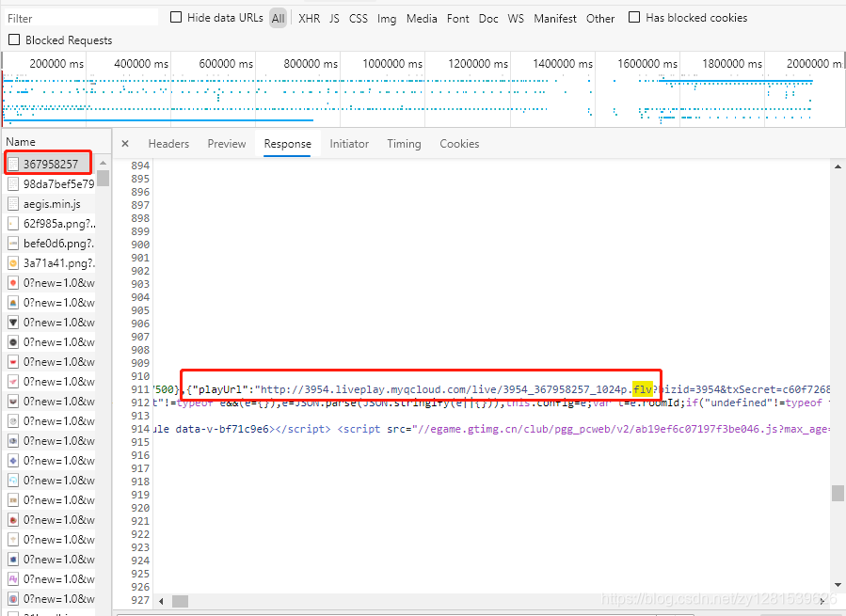
Task: Select the aegis.min.js request
Action: 50,204
